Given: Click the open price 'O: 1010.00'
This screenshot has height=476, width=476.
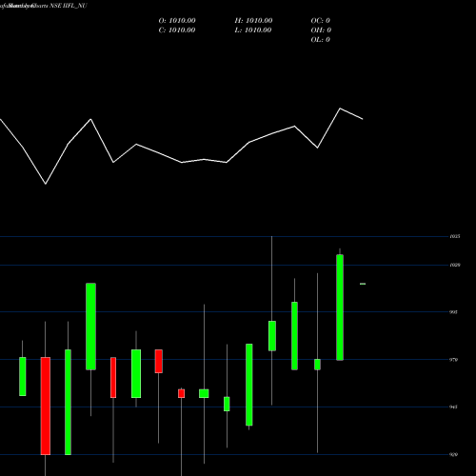Looking at the screenshot, I should pyautogui.click(x=177, y=21).
